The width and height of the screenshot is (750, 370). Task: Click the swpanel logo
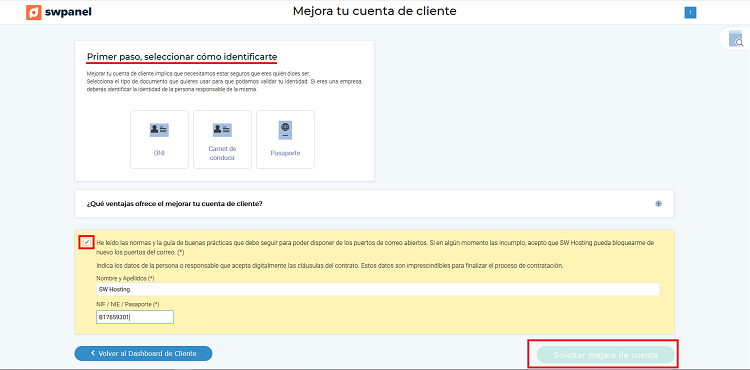click(x=59, y=12)
